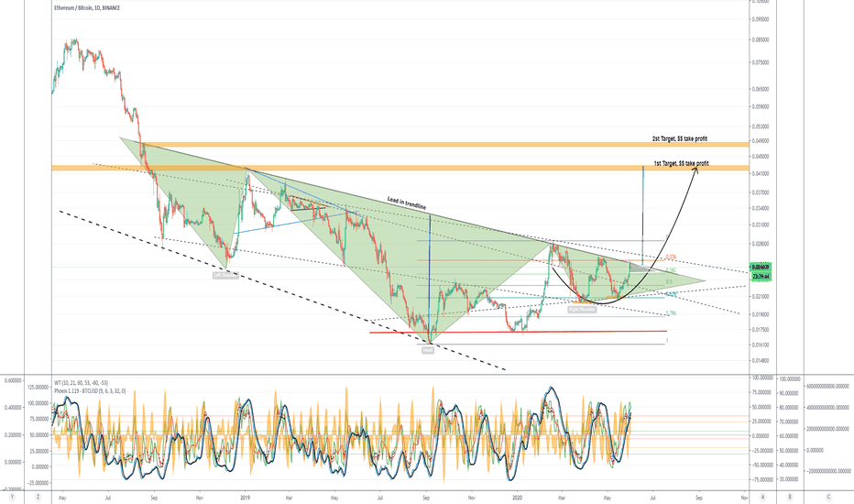Click the 0.786 Fibonacci level label
854x504 pixels.
[x=671, y=313]
